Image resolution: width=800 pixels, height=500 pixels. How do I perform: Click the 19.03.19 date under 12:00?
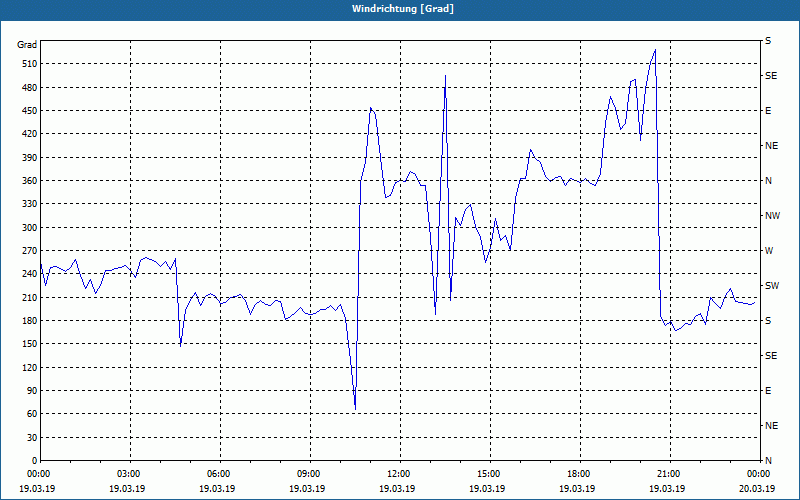397,489
